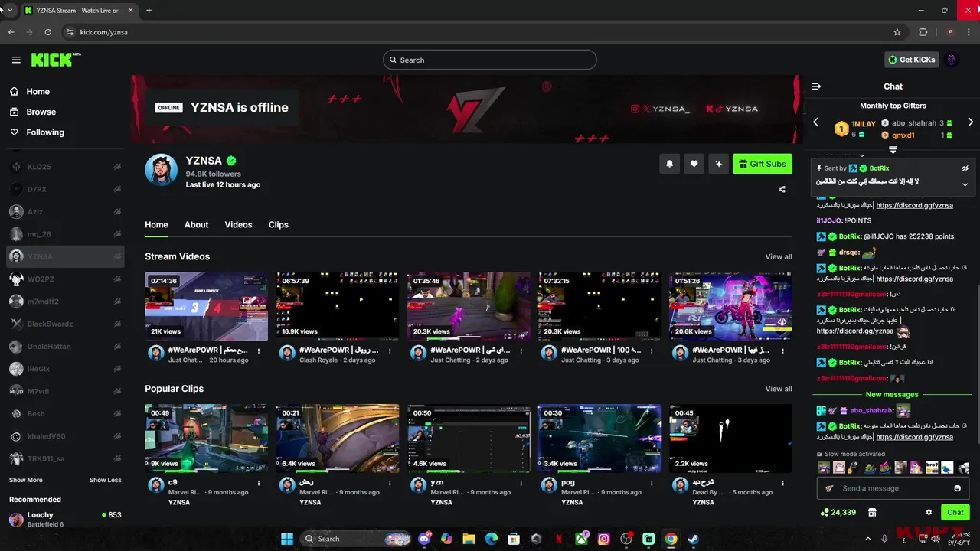980x551 pixels.
Task: Open user profile avatar menu
Action: [x=952, y=60]
